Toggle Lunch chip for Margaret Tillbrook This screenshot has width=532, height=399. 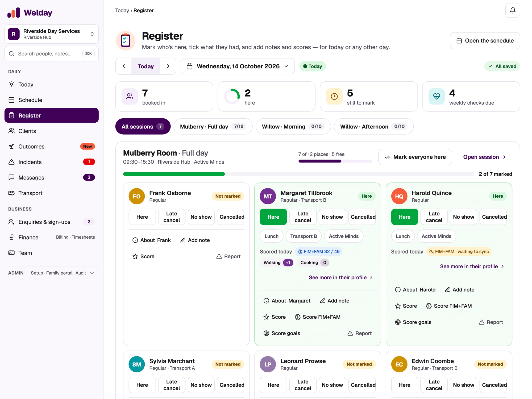(x=271, y=236)
